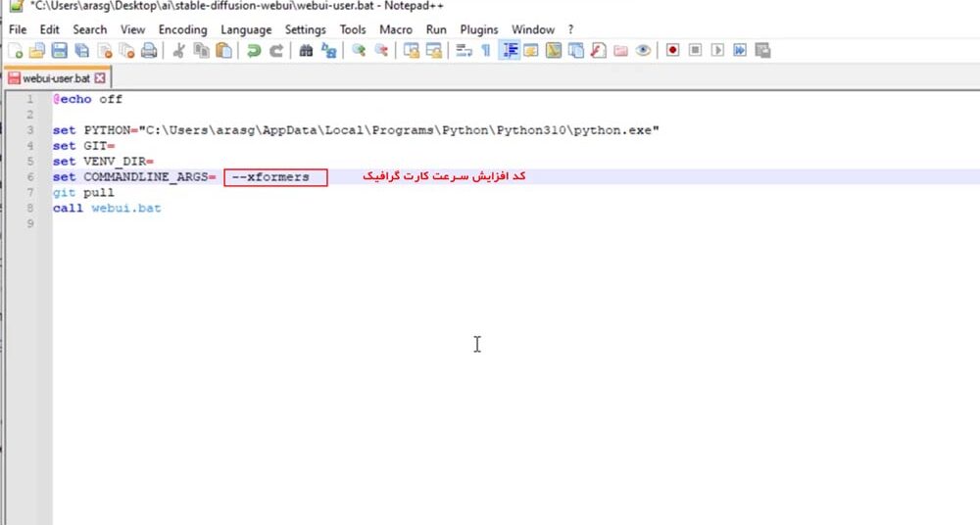Image resolution: width=980 pixels, height=525 pixels.
Task: Open the Run menu
Action: (x=436, y=29)
